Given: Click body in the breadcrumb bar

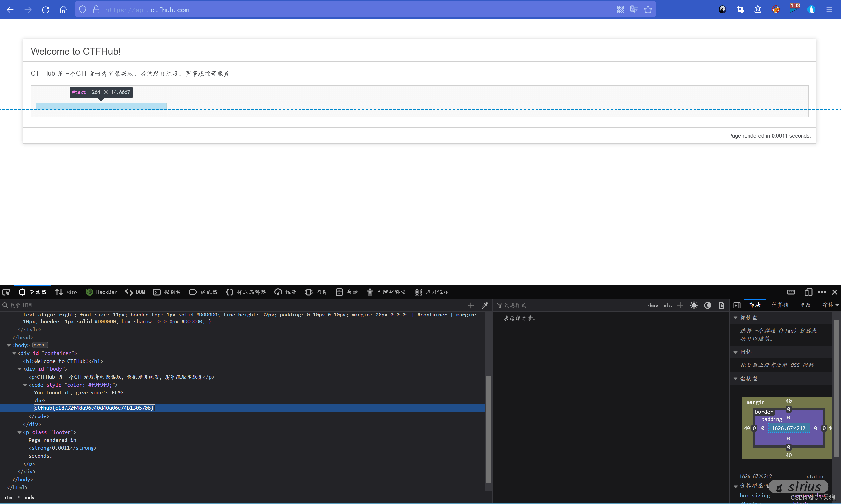Looking at the screenshot, I should click(29, 497).
